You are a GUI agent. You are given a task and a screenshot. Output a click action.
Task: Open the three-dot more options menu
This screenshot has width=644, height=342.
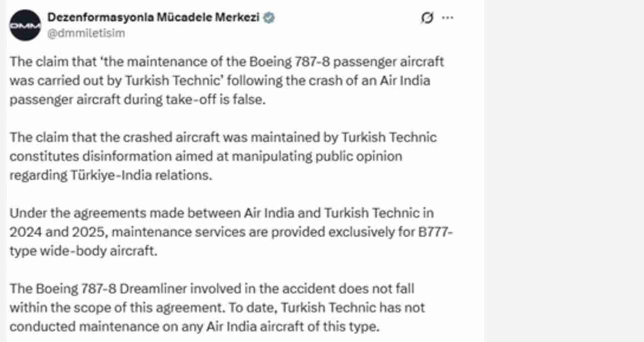pyautogui.click(x=447, y=18)
